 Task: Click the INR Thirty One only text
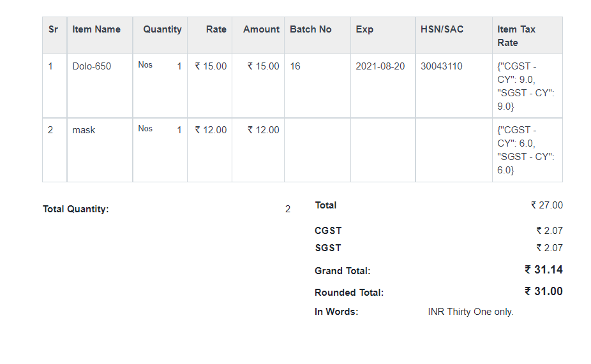click(470, 312)
